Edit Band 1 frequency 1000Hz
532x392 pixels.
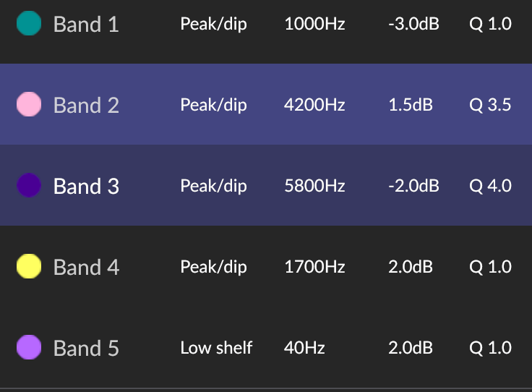(314, 24)
